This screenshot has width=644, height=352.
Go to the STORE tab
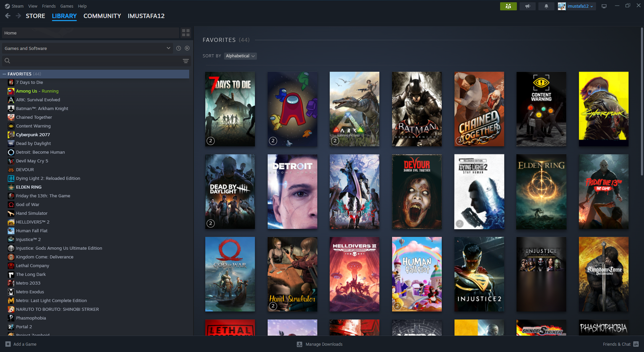(x=36, y=16)
